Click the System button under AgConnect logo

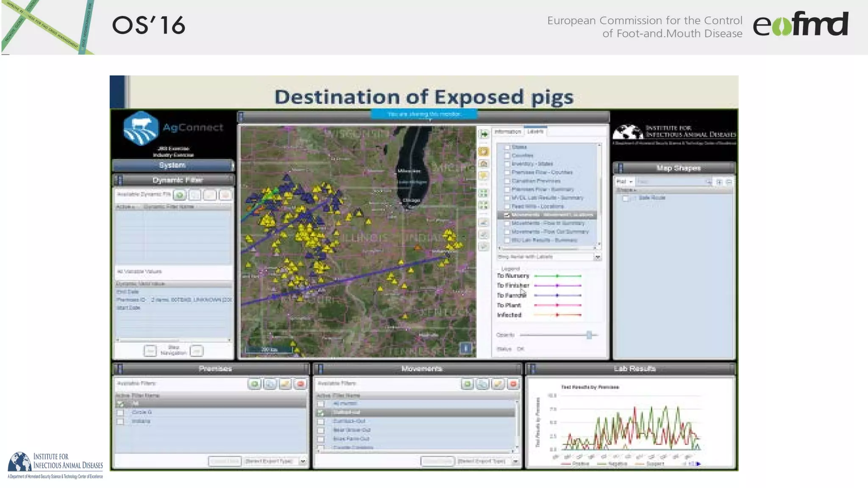pyautogui.click(x=172, y=165)
